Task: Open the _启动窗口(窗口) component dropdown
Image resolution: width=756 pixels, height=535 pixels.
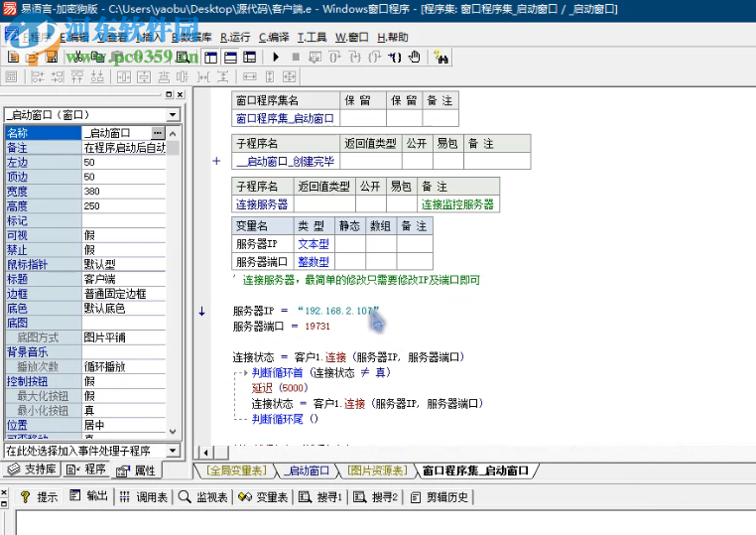Action: (x=173, y=115)
